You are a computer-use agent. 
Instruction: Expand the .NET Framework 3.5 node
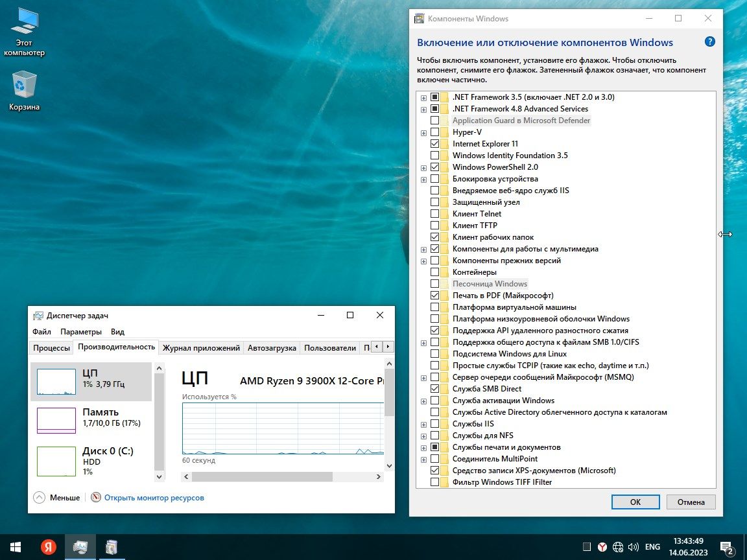[423, 97]
